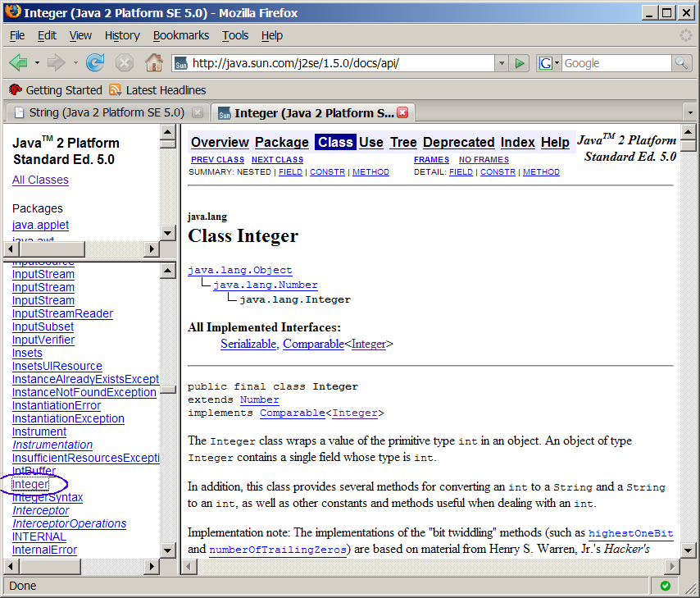Click the class list vertical scrollbar thumb
Viewport: 700px width, 598px height.
click(168, 390)
